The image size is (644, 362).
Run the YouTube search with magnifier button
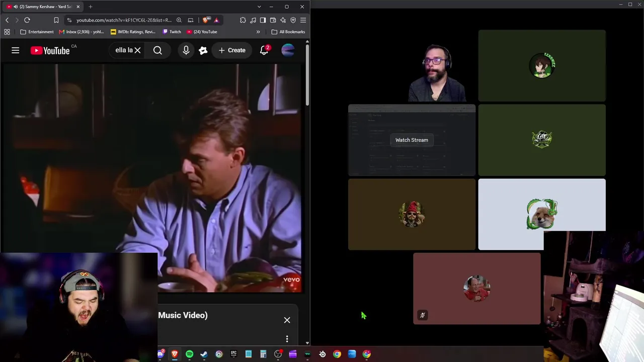tap(157, 50)
